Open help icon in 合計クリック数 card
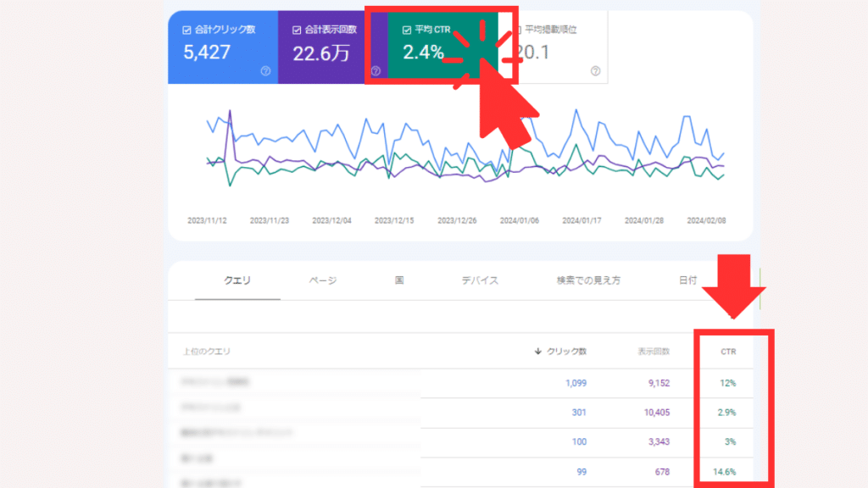The height and width of the screenshot is (488, 868). coord(265,71)
